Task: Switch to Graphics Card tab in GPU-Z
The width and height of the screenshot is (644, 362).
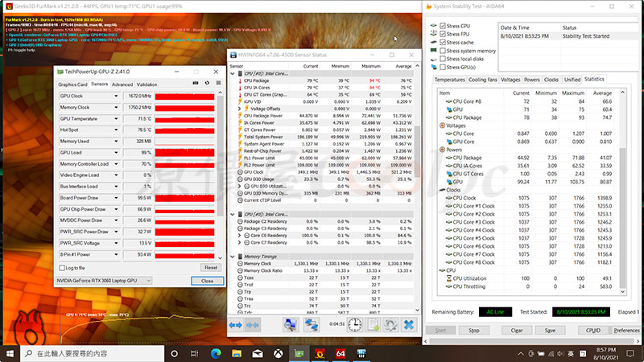Action: (x=72, y=84)
